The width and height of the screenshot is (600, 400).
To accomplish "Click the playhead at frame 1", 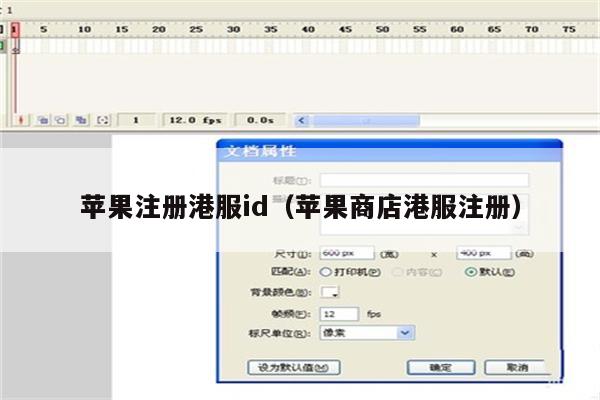I will pyautogui.click(x=15, y=30).
